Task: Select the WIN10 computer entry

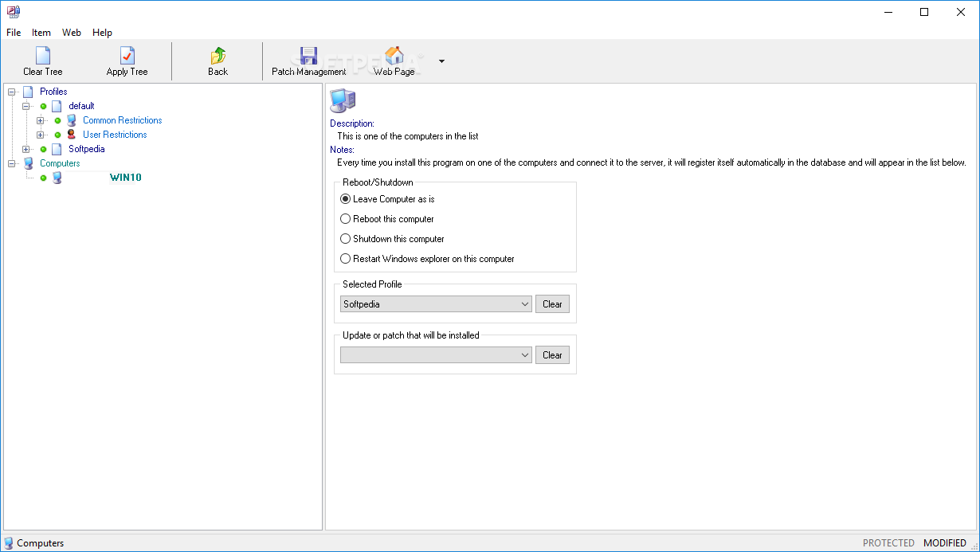Action: tap(126, 178)
